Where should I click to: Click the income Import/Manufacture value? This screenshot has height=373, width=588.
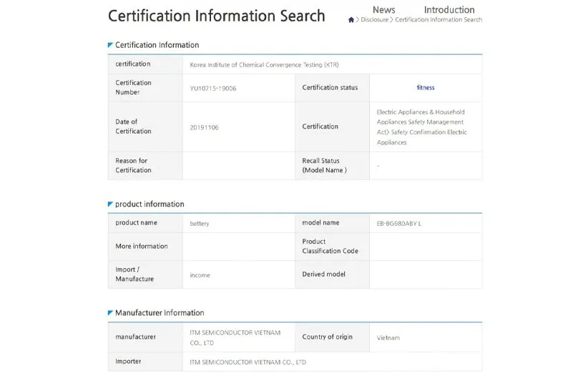(x=200, y=275)
